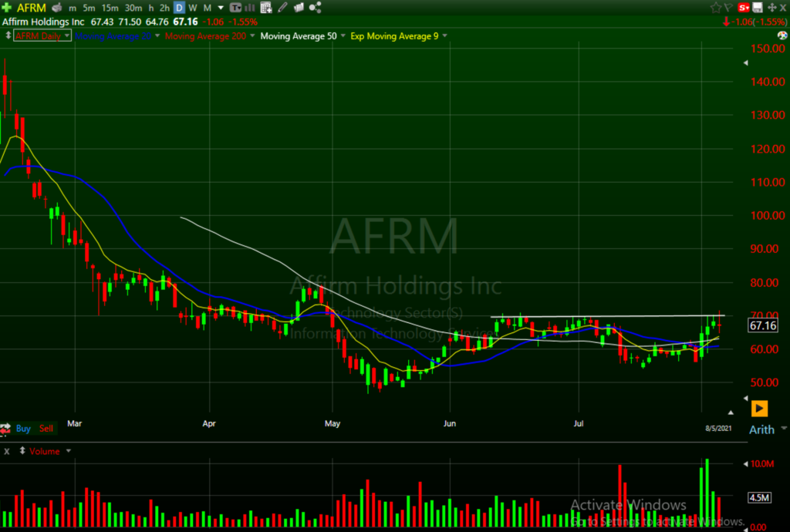This screenshot has width=790, height=532.
Task: Click the Moving Average 200 label
Action: click(x=205, y=36)
